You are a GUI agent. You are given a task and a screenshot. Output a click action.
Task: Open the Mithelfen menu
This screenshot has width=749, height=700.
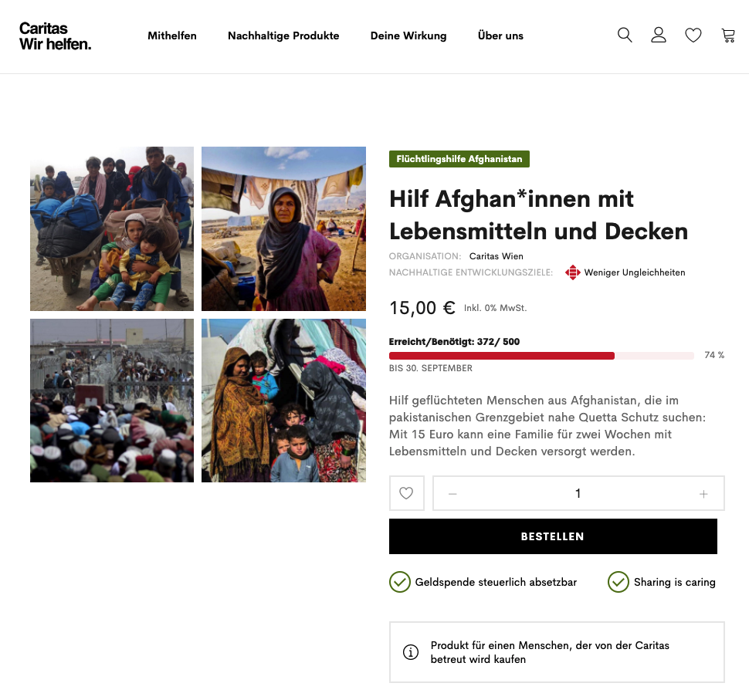pyautogui.click(x=172, y=36)
